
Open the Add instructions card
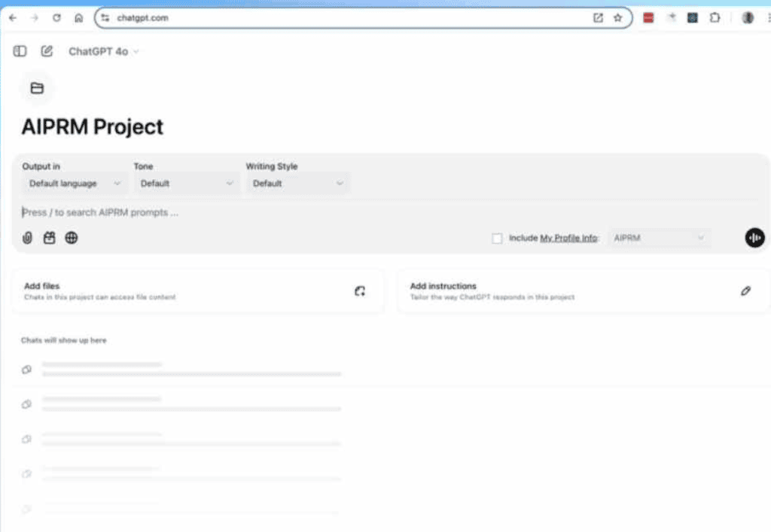(584, 291)
